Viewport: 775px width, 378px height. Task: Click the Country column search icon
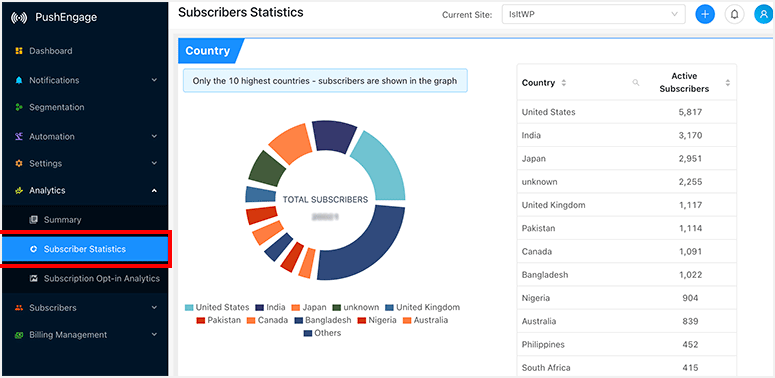(636, 83)
